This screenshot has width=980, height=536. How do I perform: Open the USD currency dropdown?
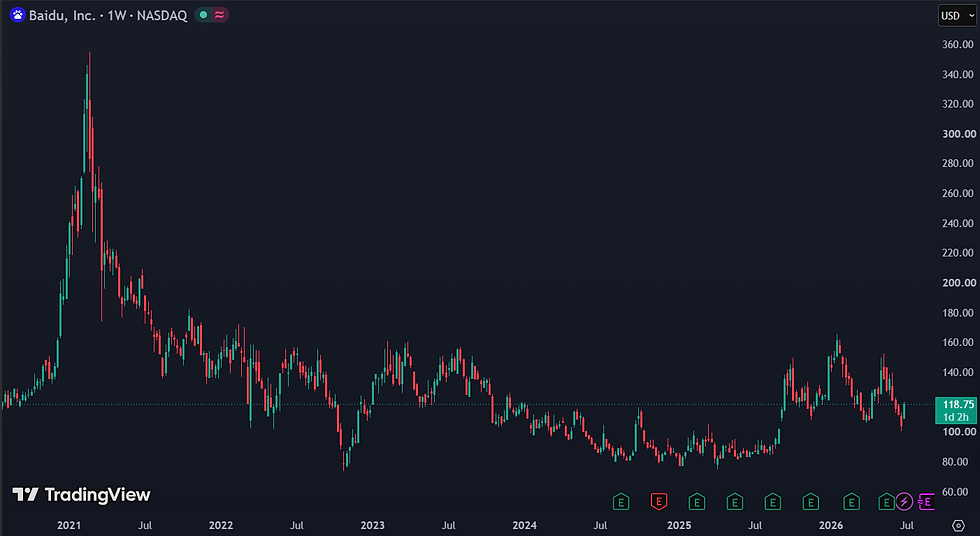pos(957,16)
